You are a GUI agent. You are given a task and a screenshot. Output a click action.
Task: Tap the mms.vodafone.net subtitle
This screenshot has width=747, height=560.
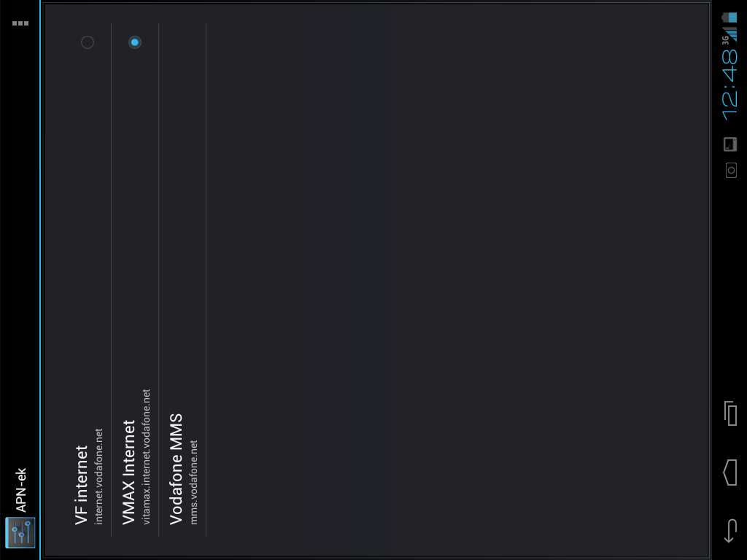194,482
